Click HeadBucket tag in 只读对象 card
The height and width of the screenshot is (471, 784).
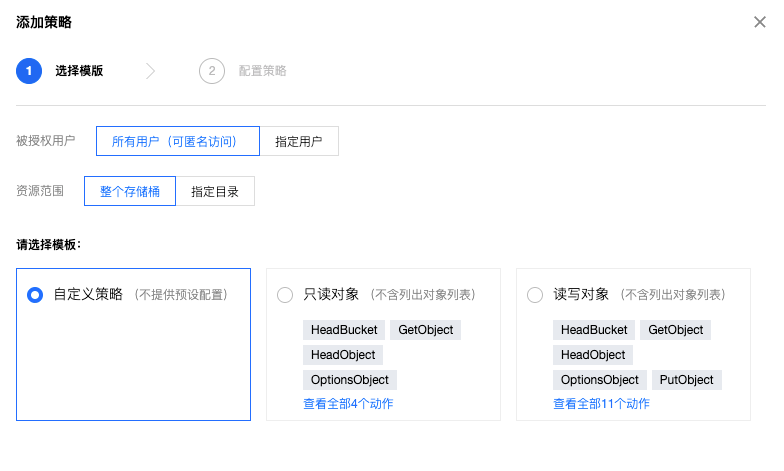(x=344, y=330)
